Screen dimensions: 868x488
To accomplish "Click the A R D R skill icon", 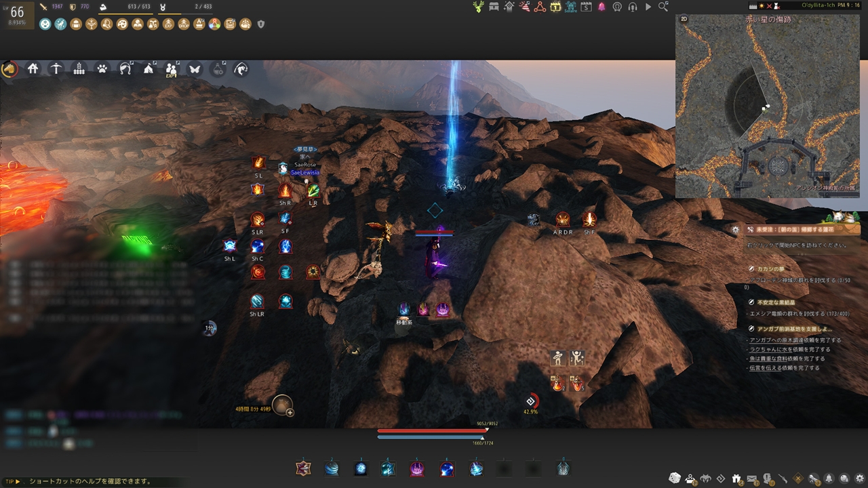I will point(563,219).
